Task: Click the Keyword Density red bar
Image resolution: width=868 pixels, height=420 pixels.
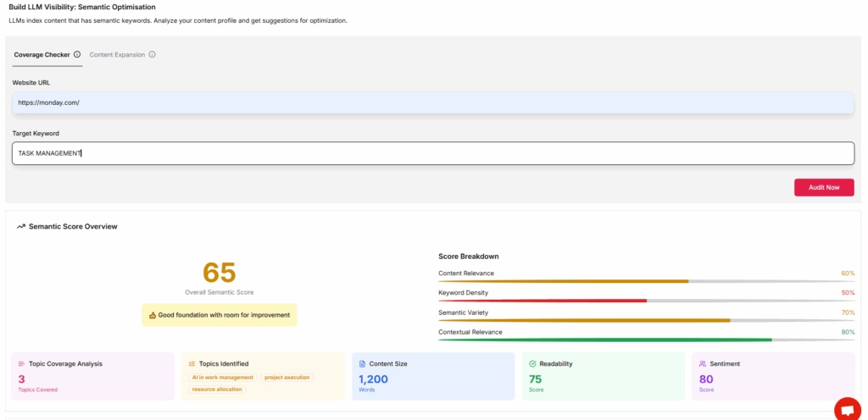Action: point(542,300)
